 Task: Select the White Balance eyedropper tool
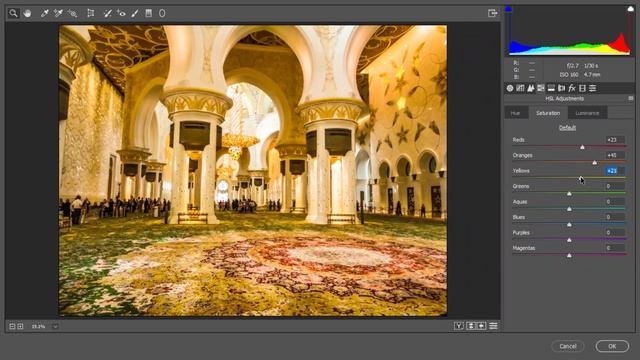[x=44, y=13]
